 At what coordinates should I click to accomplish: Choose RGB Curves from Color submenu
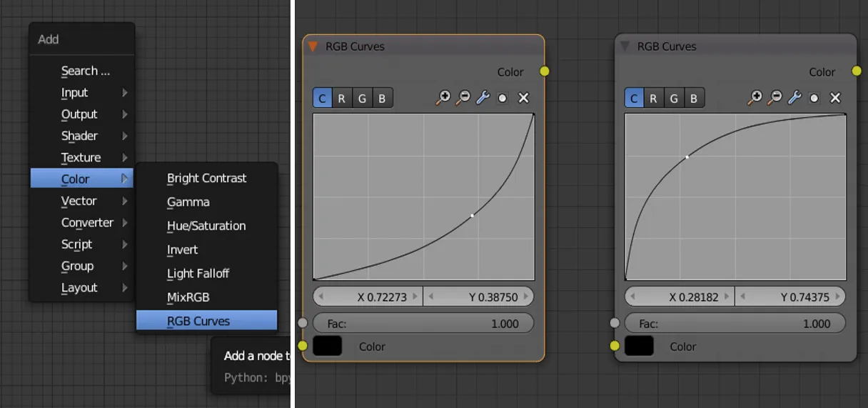click(x=206, y=321)
